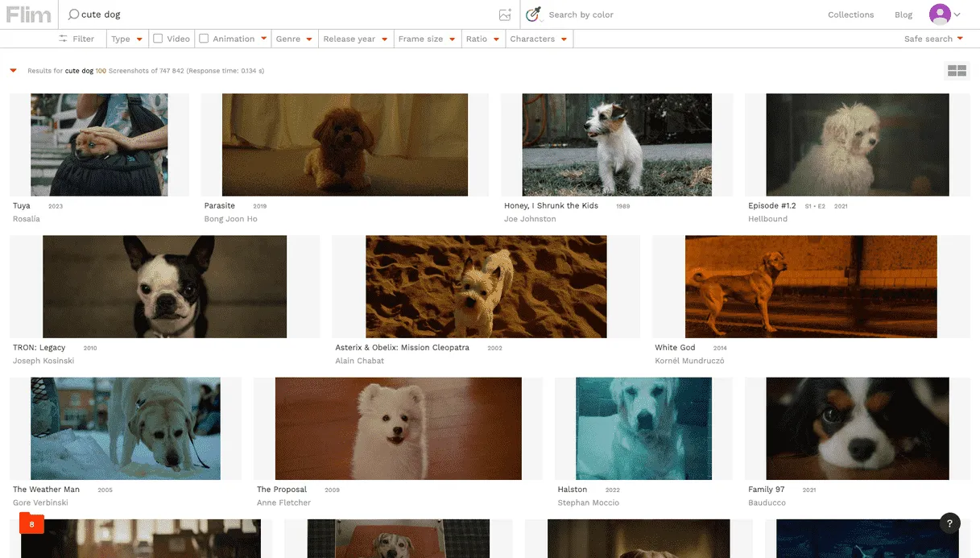Open the user profile avatar

[940, 14]
